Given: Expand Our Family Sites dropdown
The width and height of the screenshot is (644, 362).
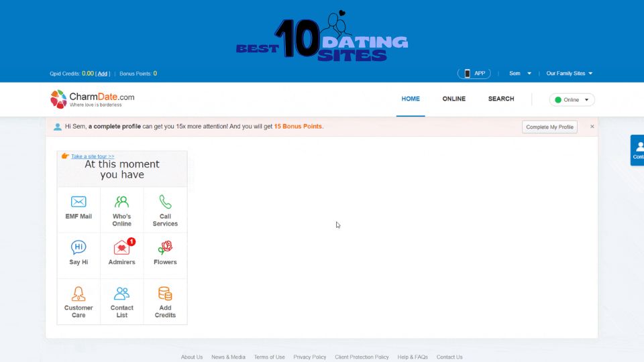Looking at the screenshot, I should 570,74.
